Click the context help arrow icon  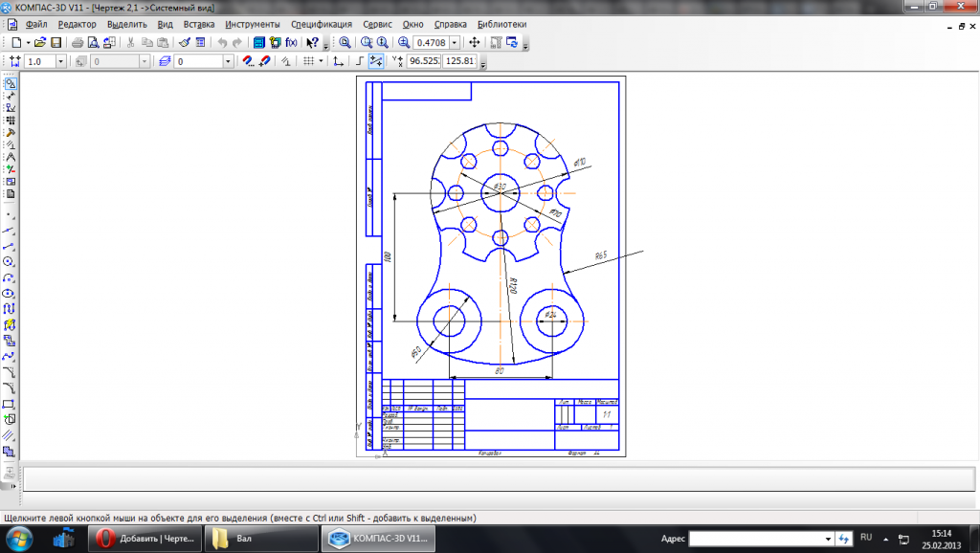click(x=313, y=42)
